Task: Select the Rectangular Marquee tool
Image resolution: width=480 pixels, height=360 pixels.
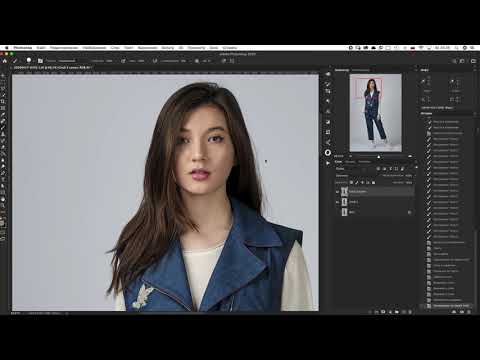Action: tap(3, 82)
